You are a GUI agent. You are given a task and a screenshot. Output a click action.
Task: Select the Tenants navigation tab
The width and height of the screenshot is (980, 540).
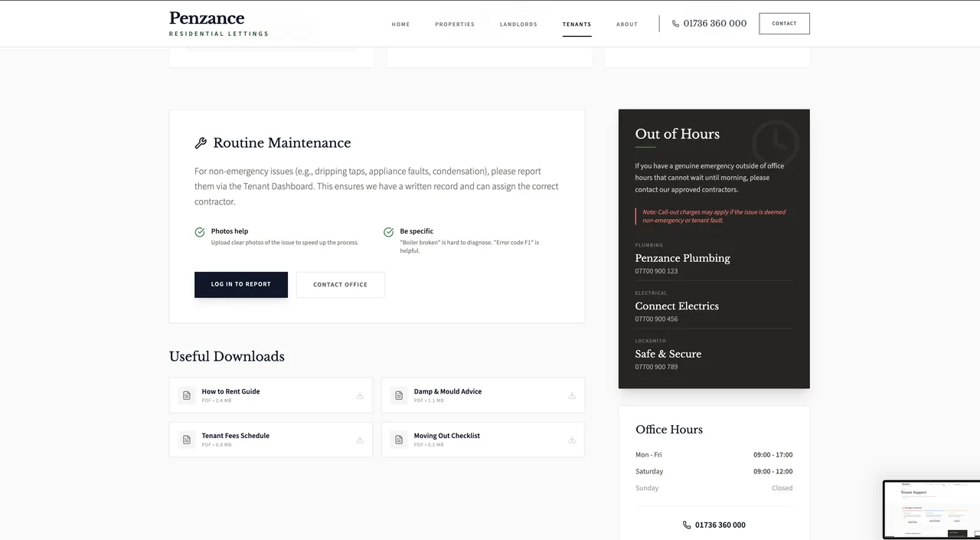[x=577, y=25]
